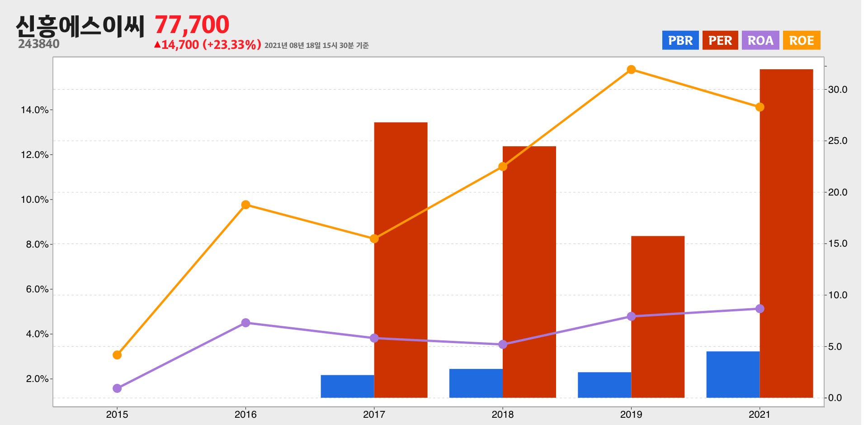The height and width of the screenshot is (425, 868).
Task: Click the 30.0 right axis label
Action: [x=838, y=90]
